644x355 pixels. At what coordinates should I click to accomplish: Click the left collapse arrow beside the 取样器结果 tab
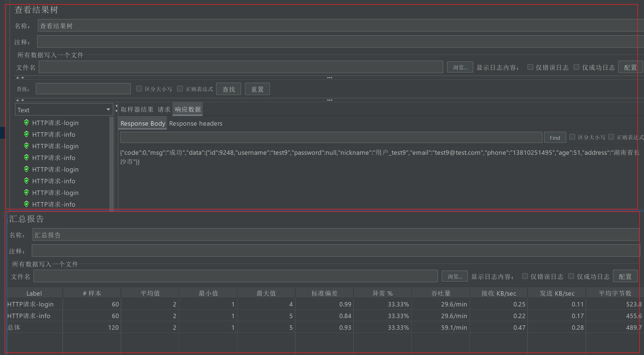click(x=116, y=106)
